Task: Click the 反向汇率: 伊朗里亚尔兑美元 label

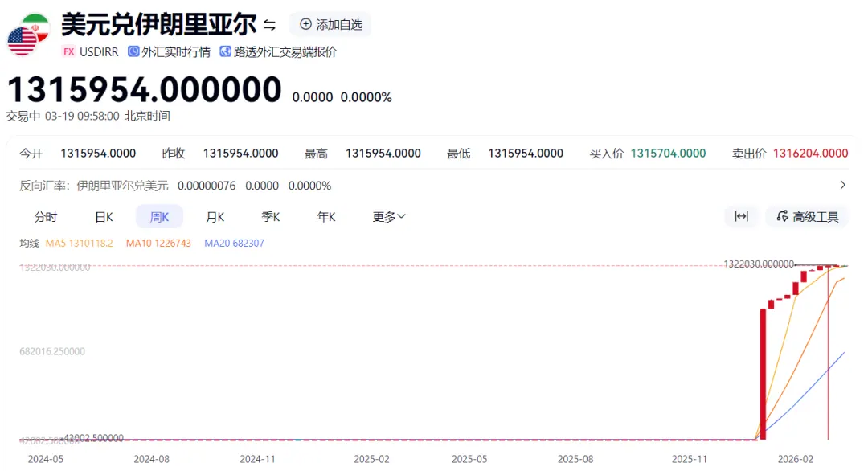Action: 93,186
